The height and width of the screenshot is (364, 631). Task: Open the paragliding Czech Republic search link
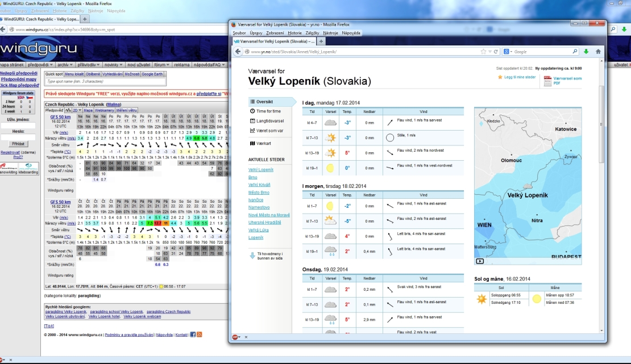(169, 311)
